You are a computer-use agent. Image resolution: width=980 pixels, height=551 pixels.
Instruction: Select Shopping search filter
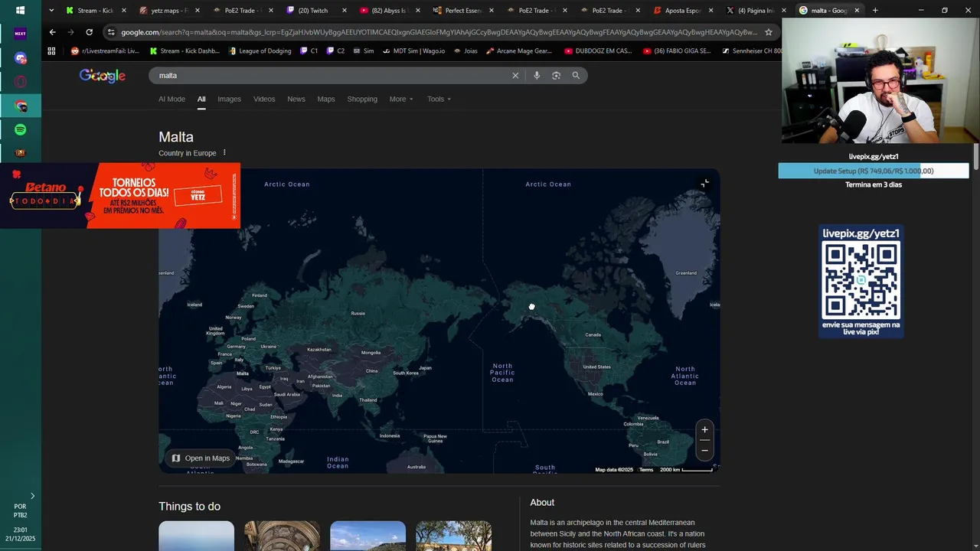coord(362,99)
